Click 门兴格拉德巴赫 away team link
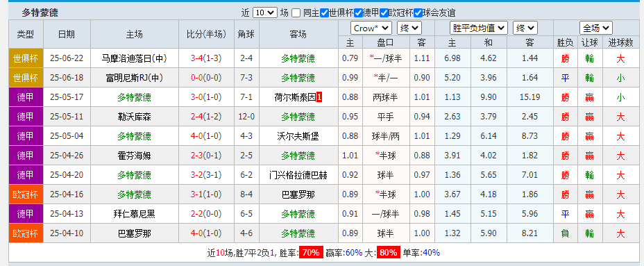Viewport: 644px width, 266px height. coord(298,175)
